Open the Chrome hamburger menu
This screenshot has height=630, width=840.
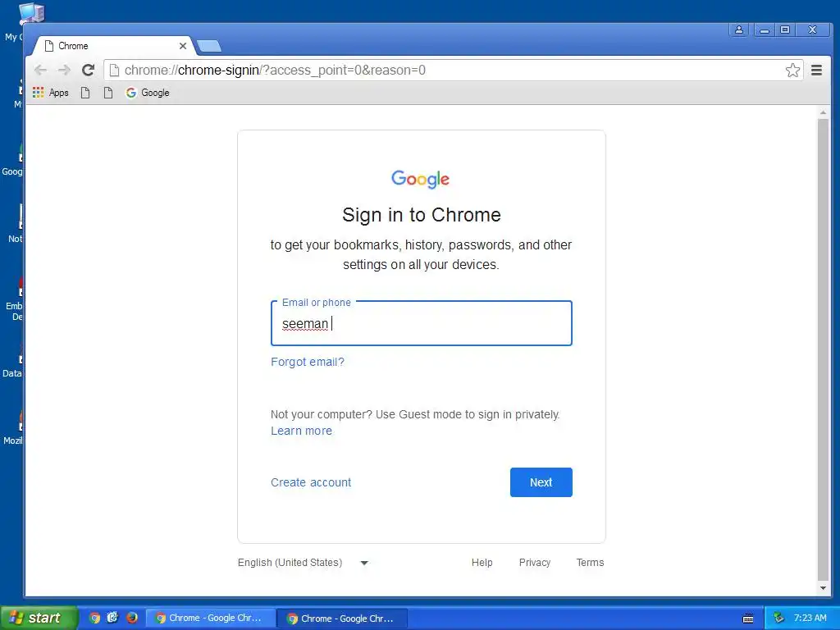[x=816, y=71]
